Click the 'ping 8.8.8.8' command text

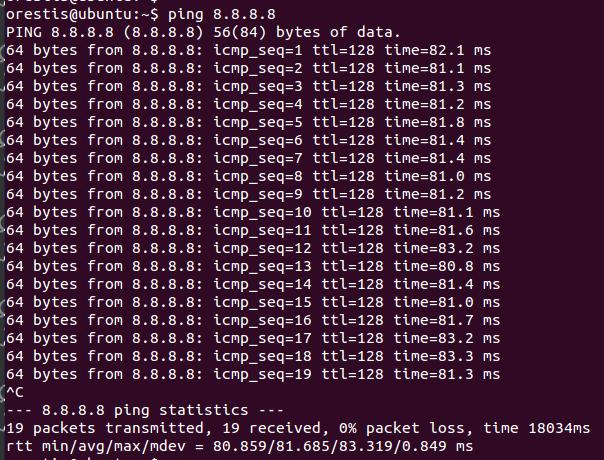[221, 15]
